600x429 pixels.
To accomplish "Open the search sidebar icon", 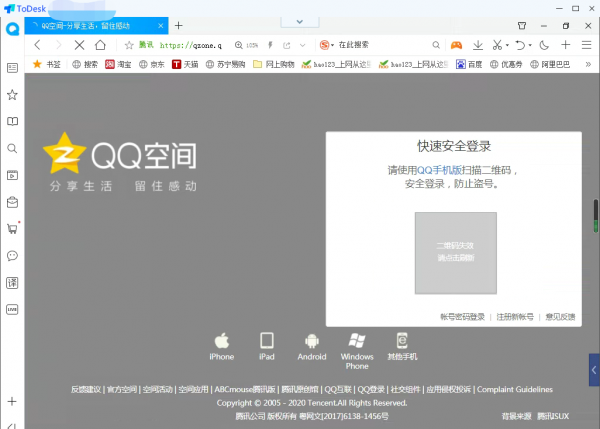I will [12, 148].
